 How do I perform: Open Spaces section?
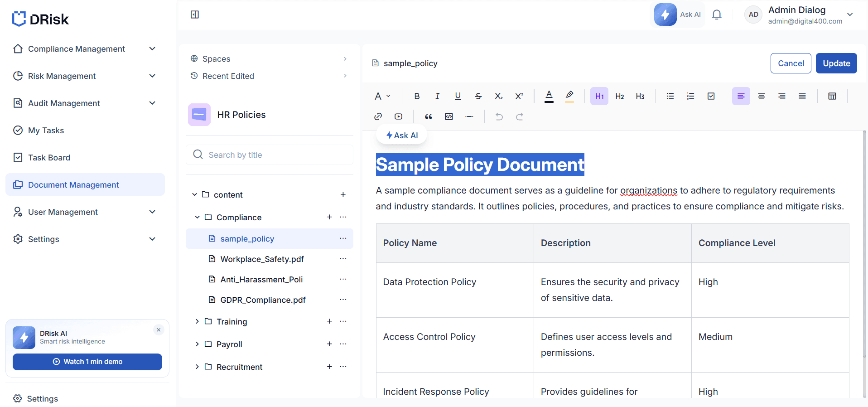point(269,59)
